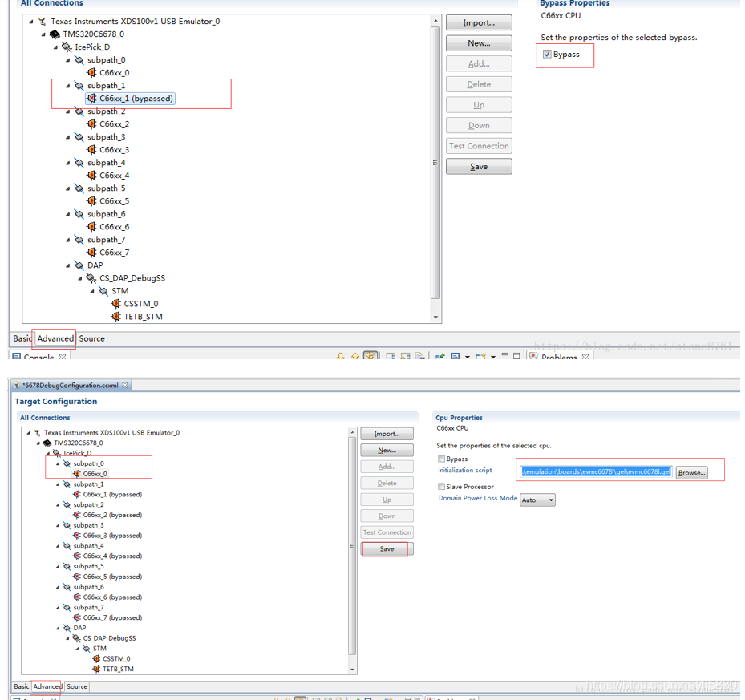This screenshot has width=745, height=700.
Task: Click the TMS320C6678_0 device icon
Action: click(x=53, y=34)
